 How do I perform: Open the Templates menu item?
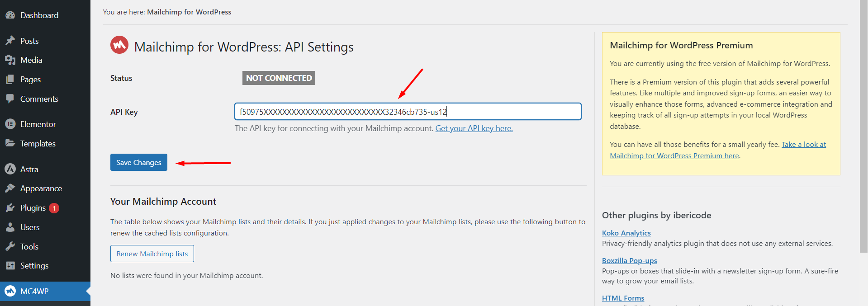(38, 143)
